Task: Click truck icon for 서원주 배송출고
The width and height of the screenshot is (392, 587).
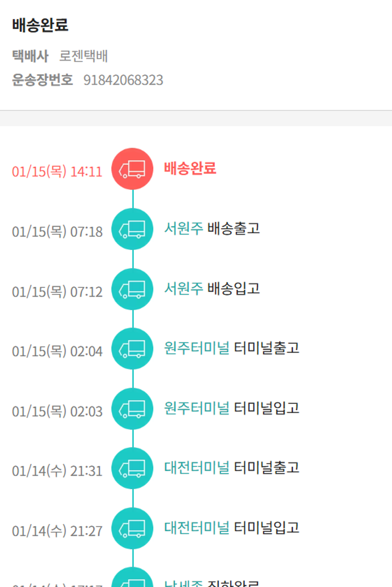Action: click(132, 229)
